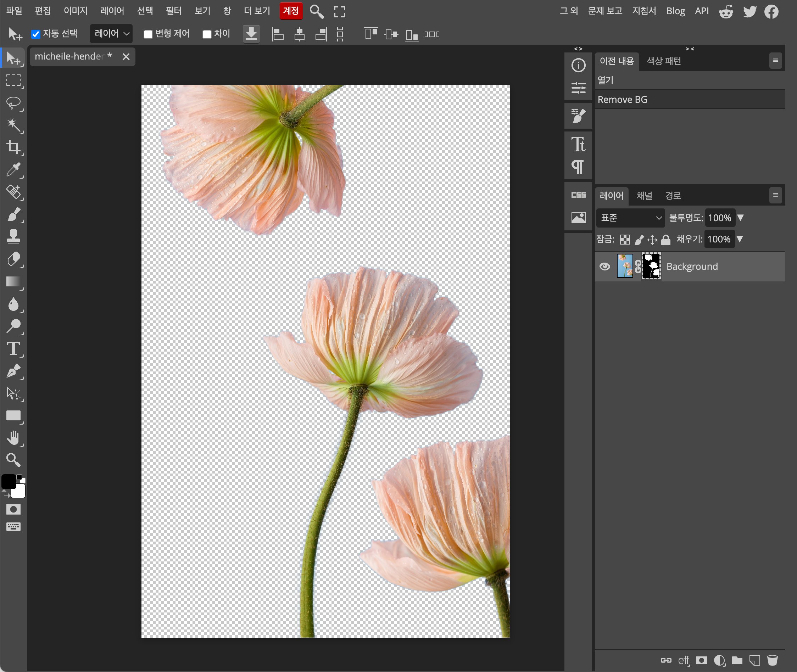Select the Hand tool
The width and height of the screenshot is (797, 672).
pyautogui.click(x=13, y=438)
